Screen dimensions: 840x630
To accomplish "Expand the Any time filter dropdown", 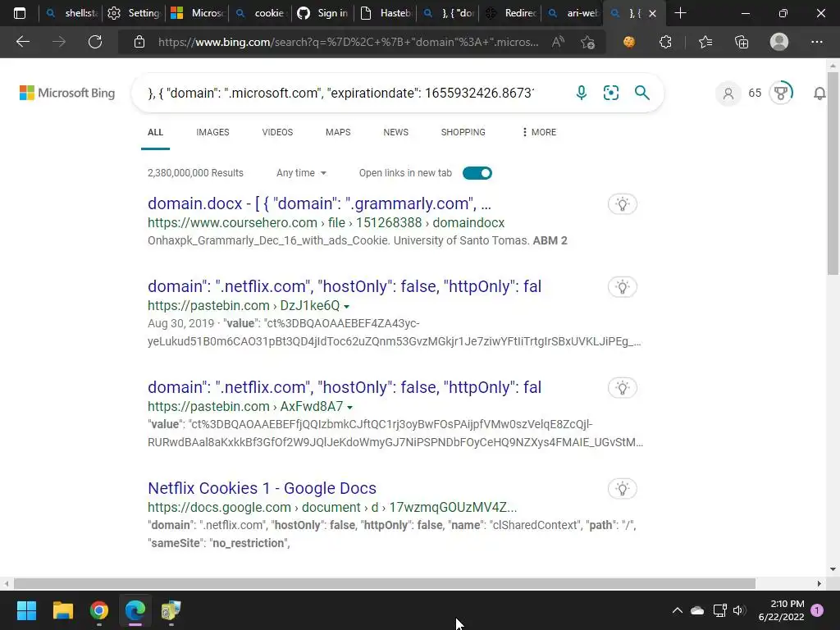I will pyautogui.click(x=301, y=173).
